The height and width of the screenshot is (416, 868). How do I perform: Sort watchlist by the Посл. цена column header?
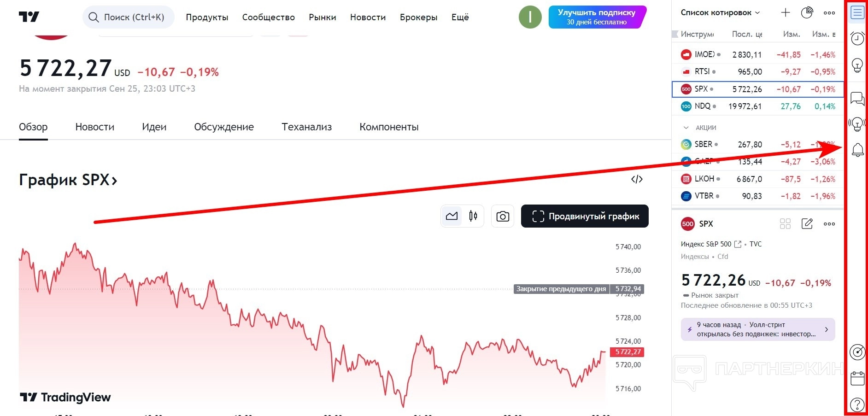pos(746,34)
